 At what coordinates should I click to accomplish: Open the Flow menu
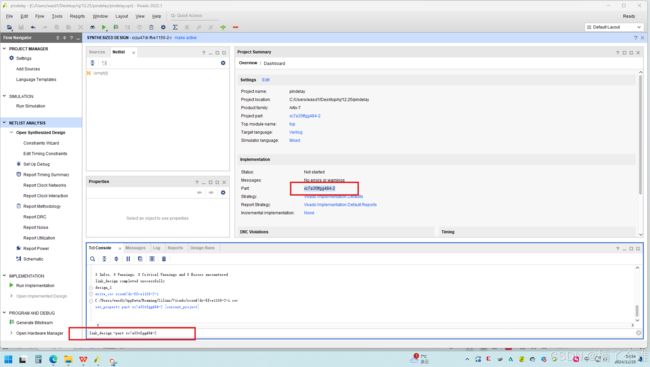click(39, 16)
